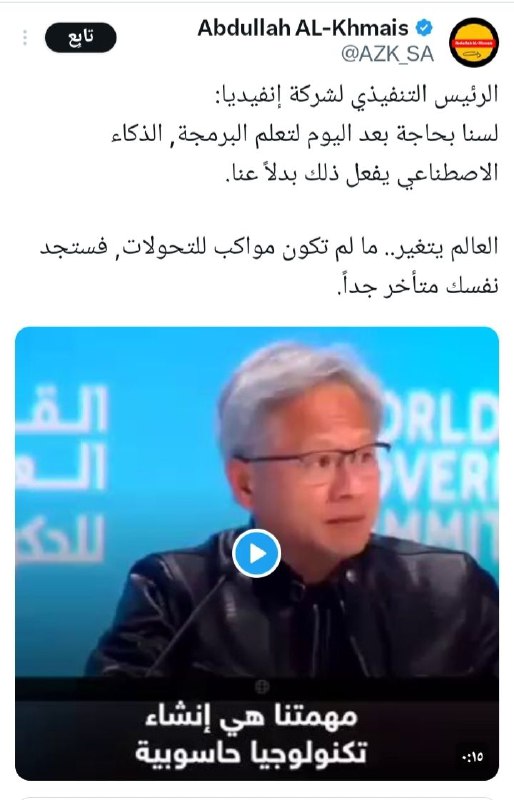Image resolution: width=514 pixels, height=800 pixels.
Task: Click the text line نفسك متأخر جداً
Action: [x=418, y=286]
